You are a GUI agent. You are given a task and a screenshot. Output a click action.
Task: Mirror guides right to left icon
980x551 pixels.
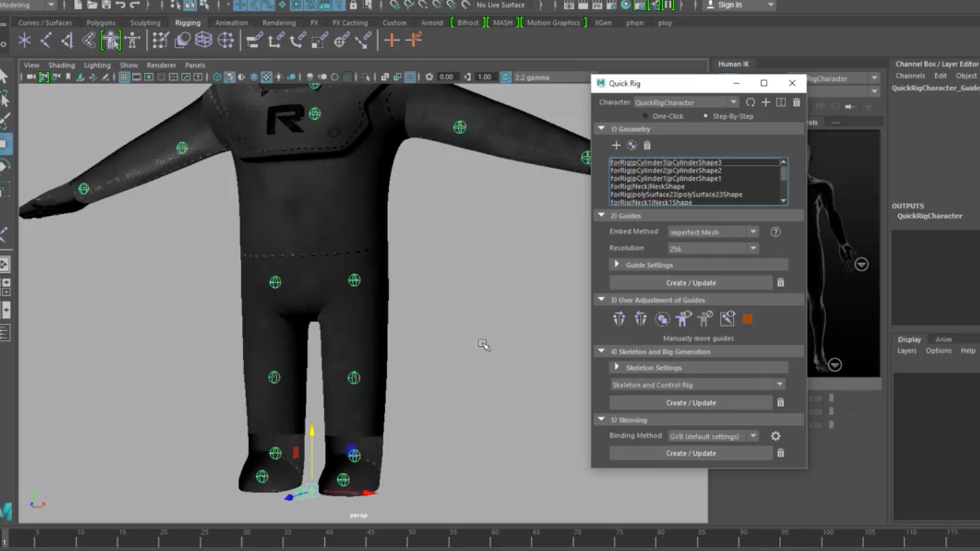point(640,319)
